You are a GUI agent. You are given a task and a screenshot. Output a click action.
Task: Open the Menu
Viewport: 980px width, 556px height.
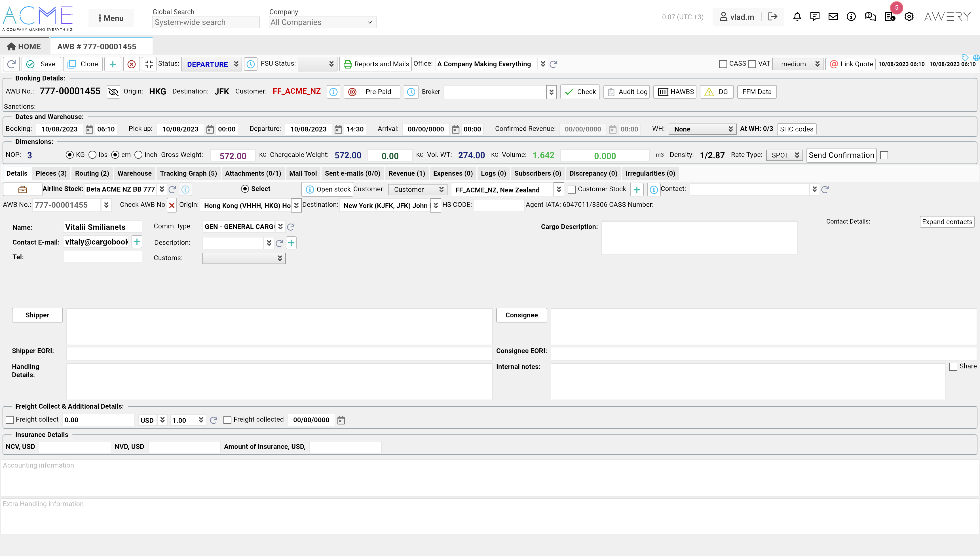[111, 18]
